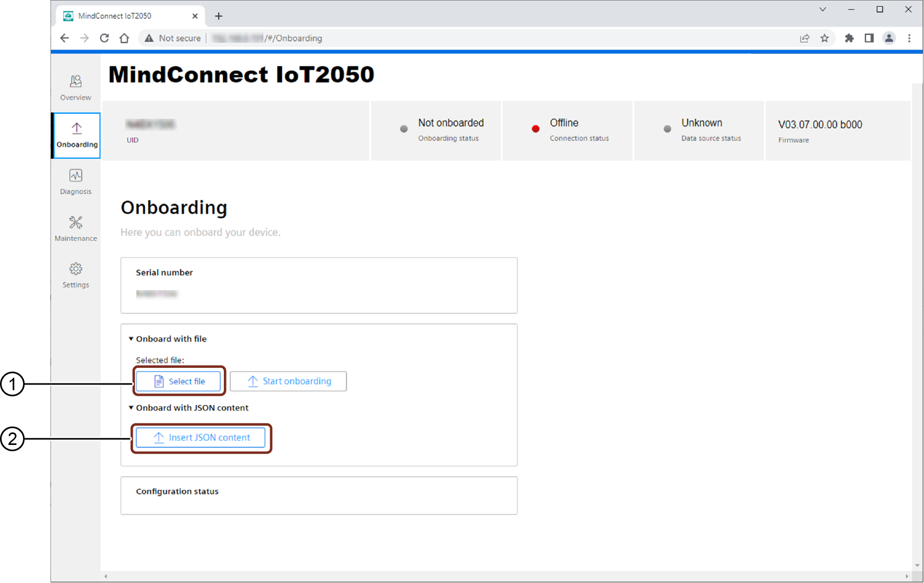Open the tab search chevron
The image size is (924, 583).
[x=822, y=9]
